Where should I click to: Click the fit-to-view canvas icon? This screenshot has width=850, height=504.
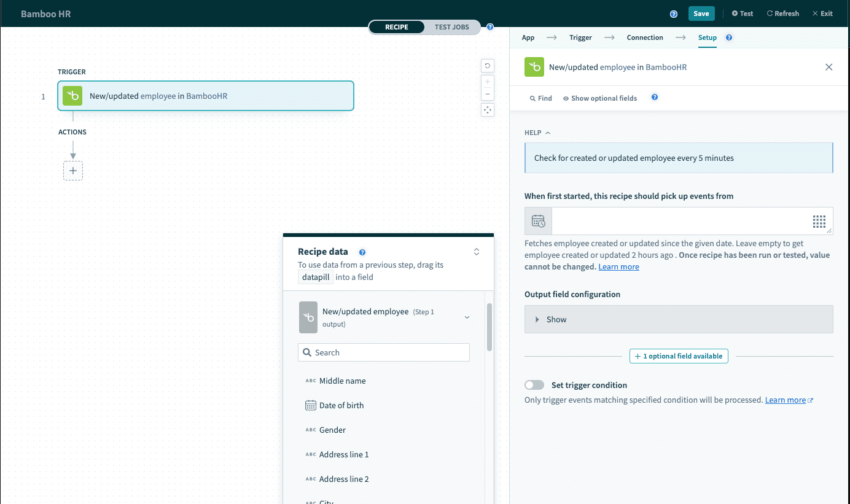(488, 110)
